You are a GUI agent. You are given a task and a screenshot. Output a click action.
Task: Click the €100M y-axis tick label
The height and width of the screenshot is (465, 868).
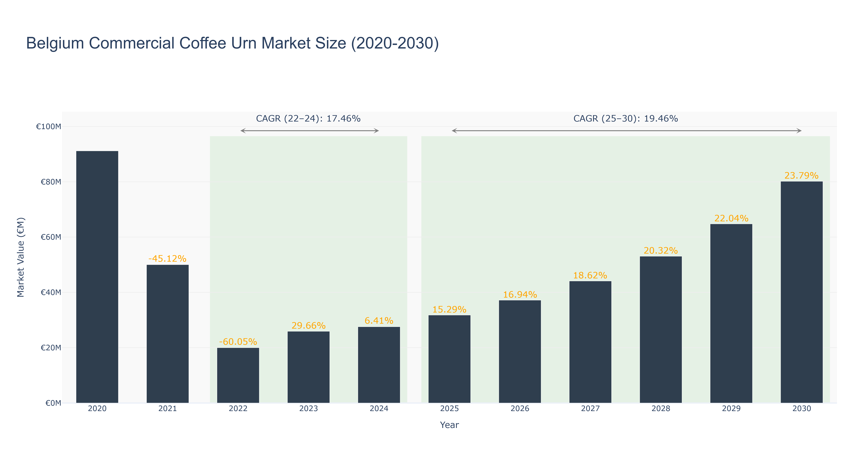49,127
